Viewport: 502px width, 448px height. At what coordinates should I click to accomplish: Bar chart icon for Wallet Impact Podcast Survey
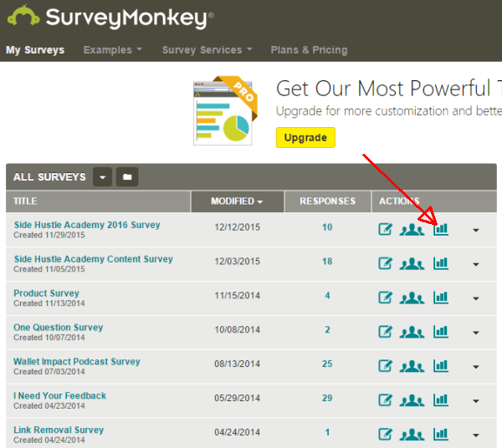click(441, 366)
